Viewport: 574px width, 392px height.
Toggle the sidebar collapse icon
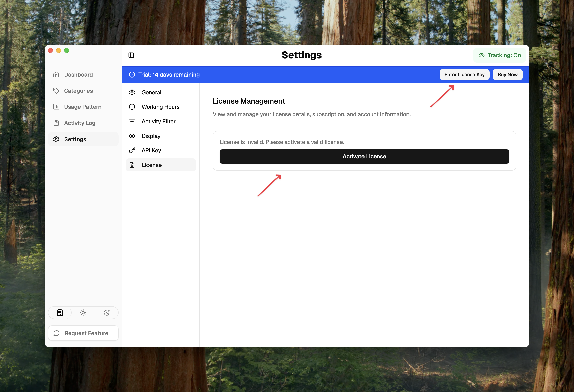pos(131,55)
